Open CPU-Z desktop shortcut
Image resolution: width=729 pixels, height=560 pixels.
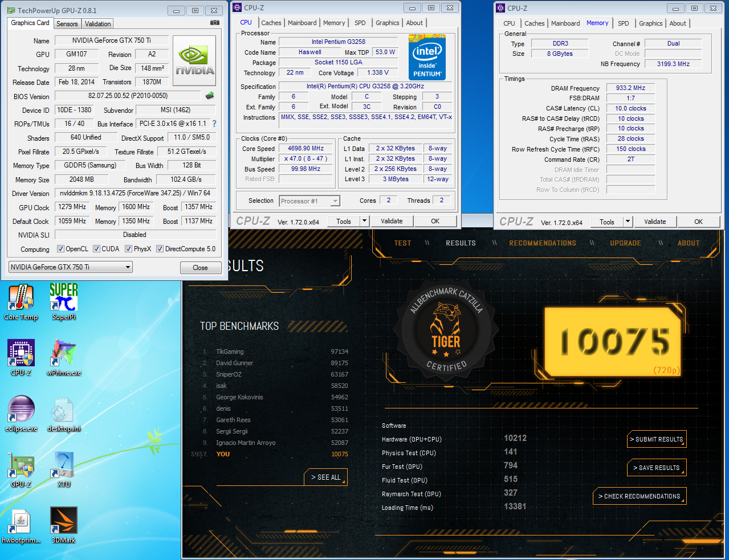(x=21, y=358)
